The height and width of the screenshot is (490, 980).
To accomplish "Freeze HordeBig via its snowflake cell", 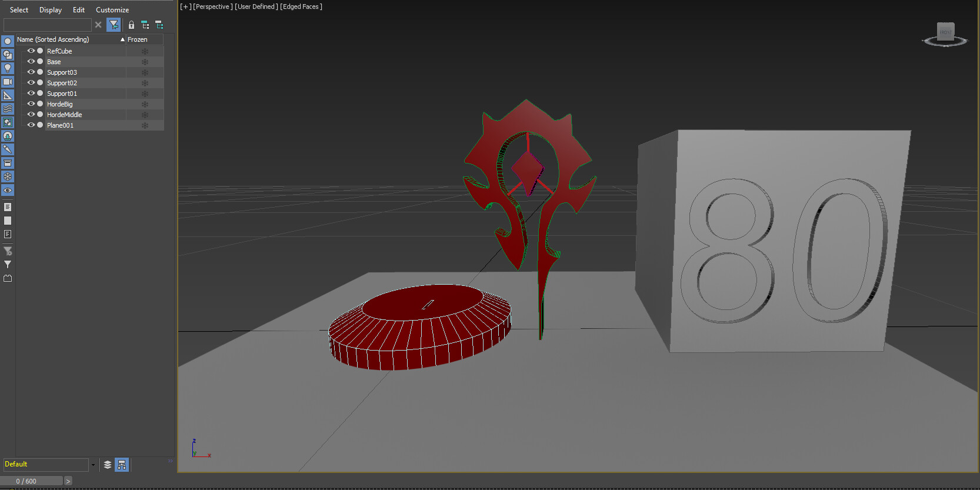I will pos(145,104).
